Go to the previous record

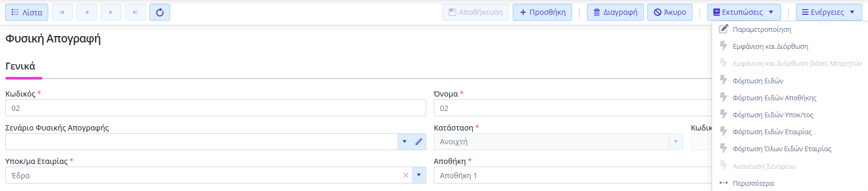pyautogui.click(x=86, y=12)
